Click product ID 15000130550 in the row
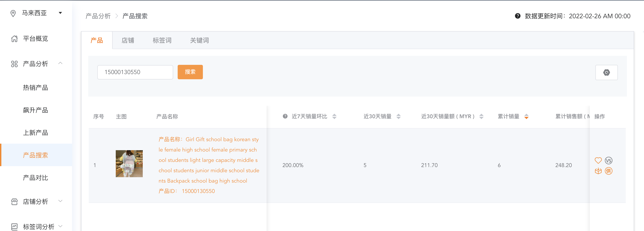This screenshot has height=231, width=644. pos(198,191)
